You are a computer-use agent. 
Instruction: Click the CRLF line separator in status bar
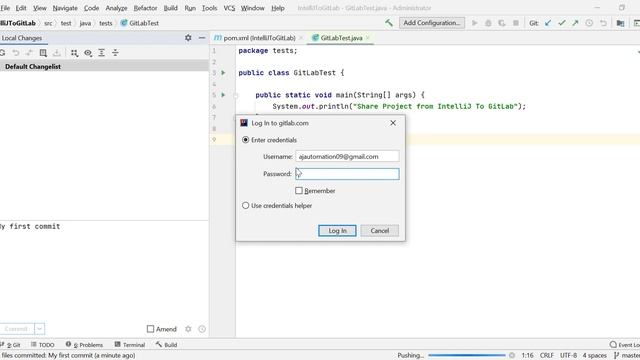point(547,356)
